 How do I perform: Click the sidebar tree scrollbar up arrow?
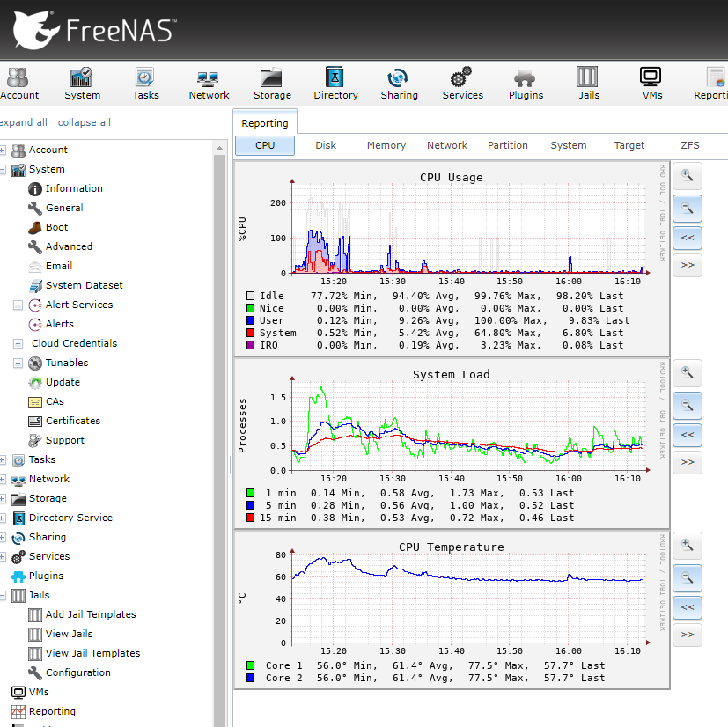[x=219, y=148]
